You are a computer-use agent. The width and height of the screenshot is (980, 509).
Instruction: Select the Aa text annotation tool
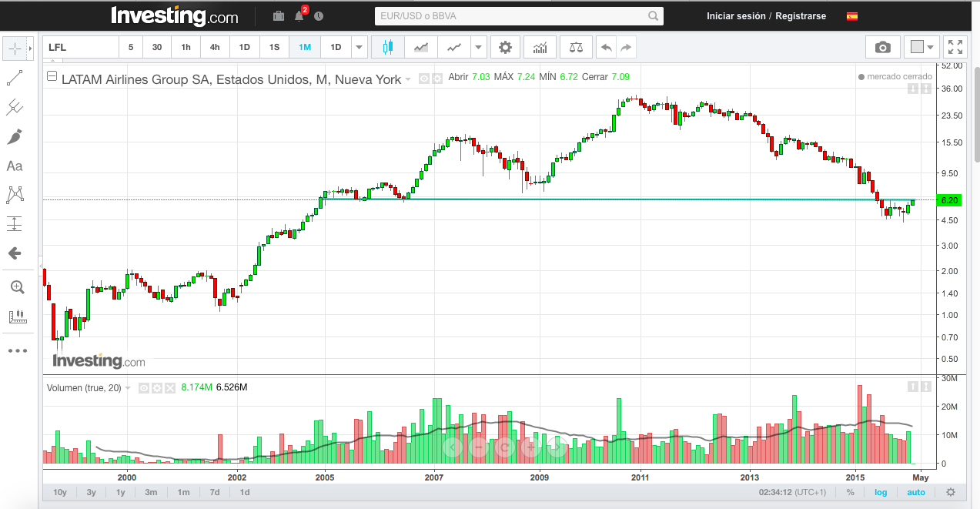[15, 166]
